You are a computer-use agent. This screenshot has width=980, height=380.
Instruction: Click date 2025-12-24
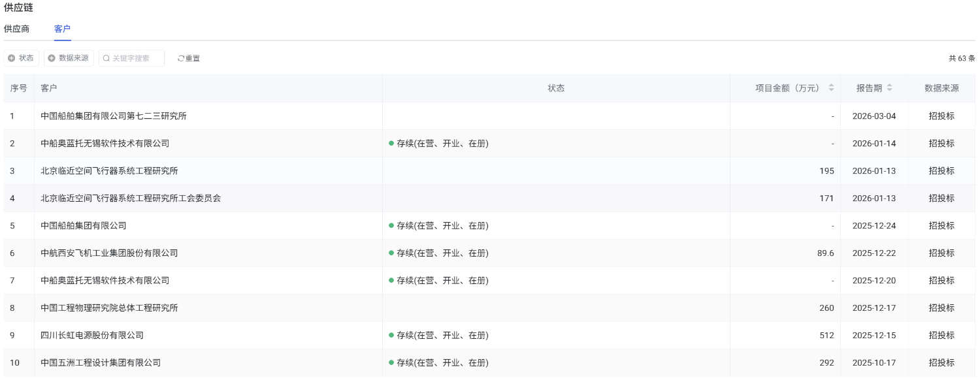874,226
